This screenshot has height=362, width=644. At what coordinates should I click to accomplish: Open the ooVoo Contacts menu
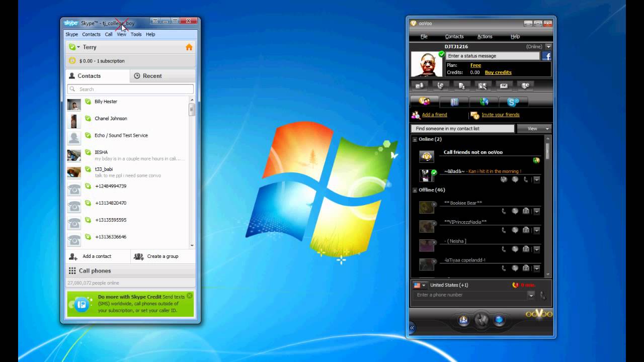coord(454,37)
